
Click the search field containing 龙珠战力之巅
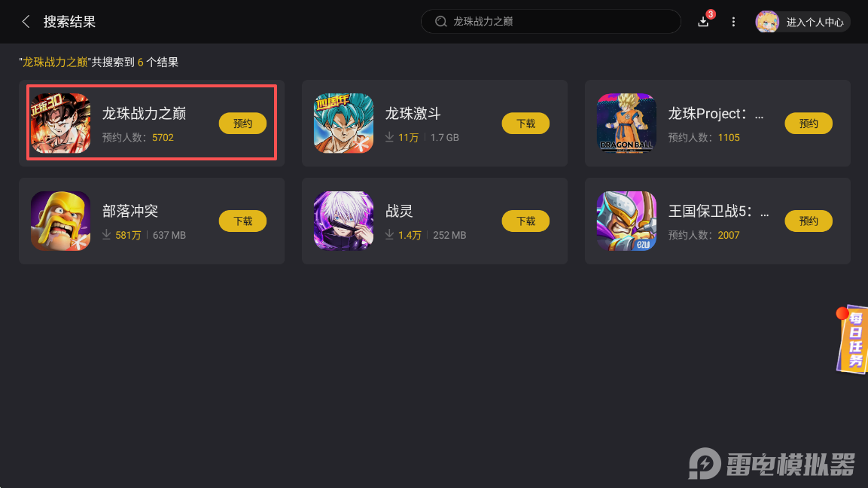[551, 22]
